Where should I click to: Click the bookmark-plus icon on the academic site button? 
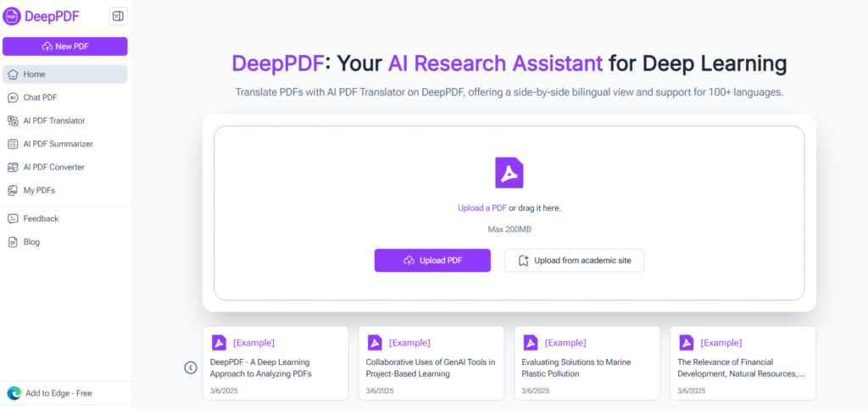pyautogui.click(x=524, y=260)
